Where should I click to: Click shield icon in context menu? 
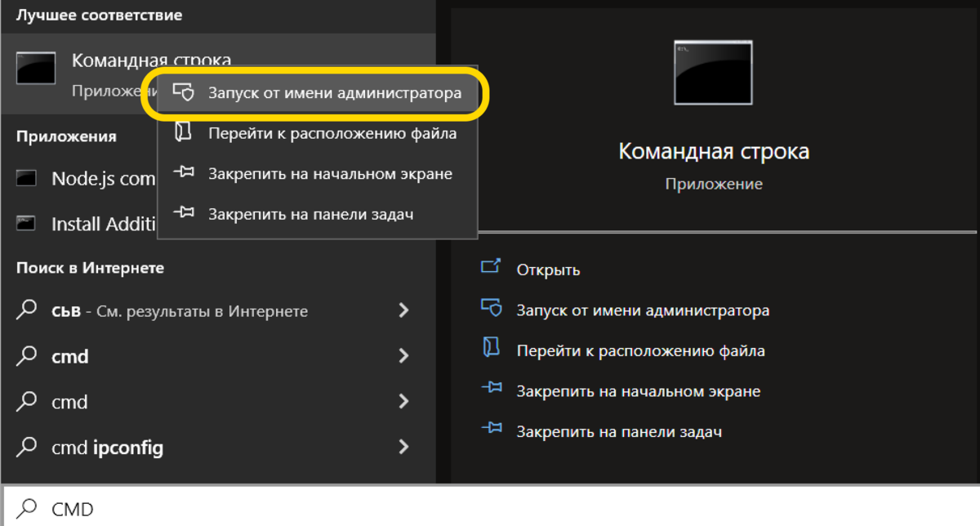185,92
